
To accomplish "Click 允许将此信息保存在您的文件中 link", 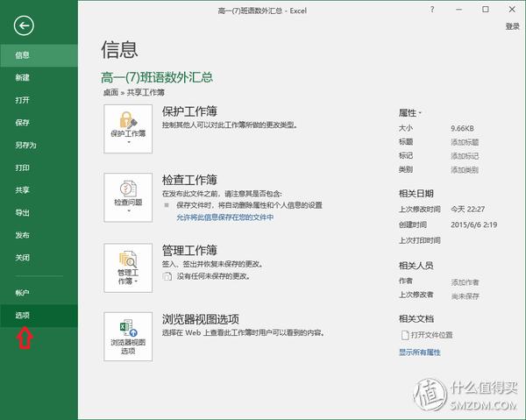I will pos(224,217).
